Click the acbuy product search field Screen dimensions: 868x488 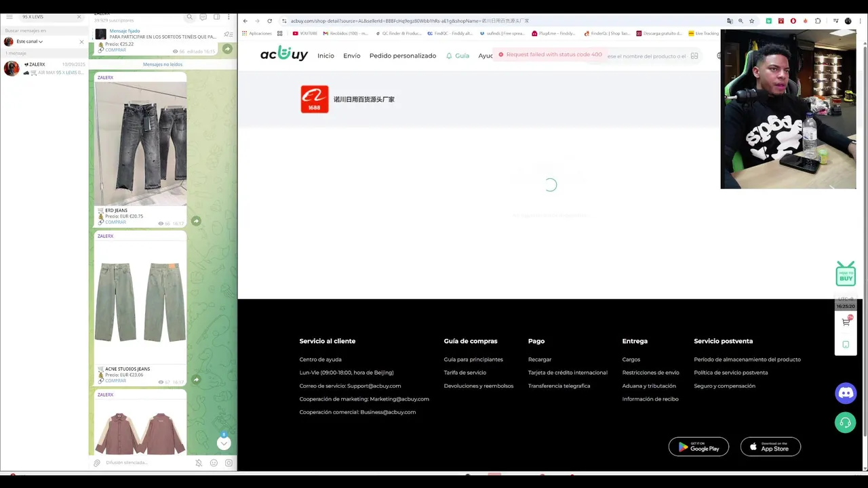pos(646,56)
